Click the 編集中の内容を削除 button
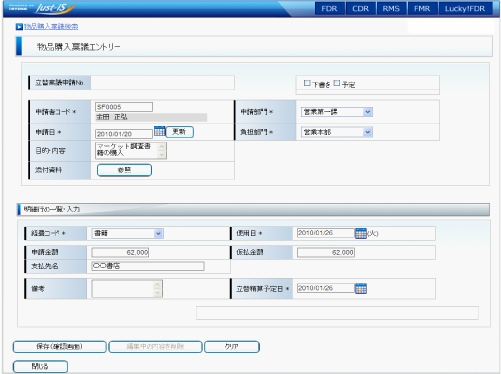 [155, 347]
